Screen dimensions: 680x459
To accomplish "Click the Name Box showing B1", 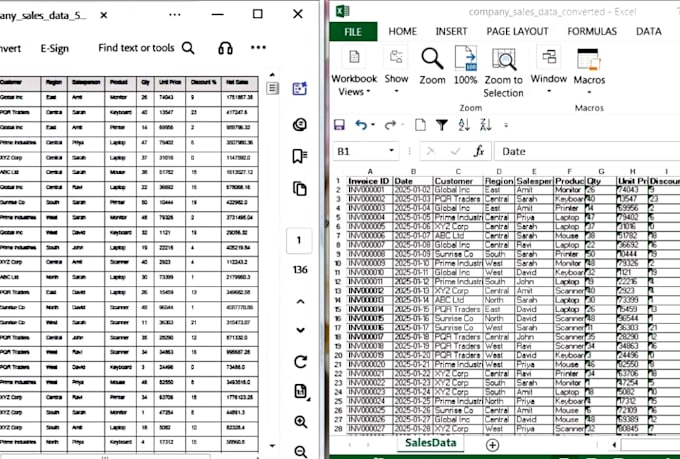I will pyautogui.click(x=360, y=151).
